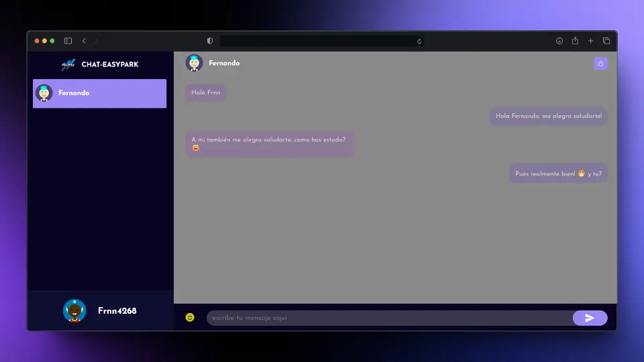
Task: Open a new tab with the plus icon
Action: [590, 41]
